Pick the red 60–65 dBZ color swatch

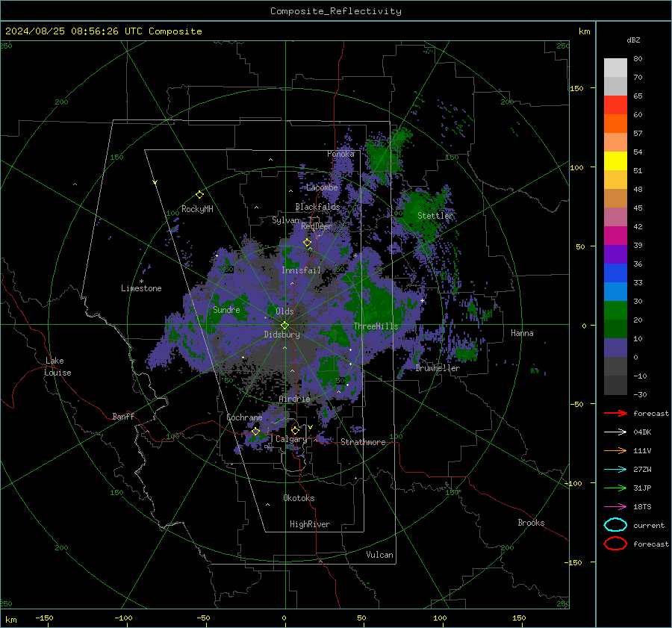coord(615,105)
